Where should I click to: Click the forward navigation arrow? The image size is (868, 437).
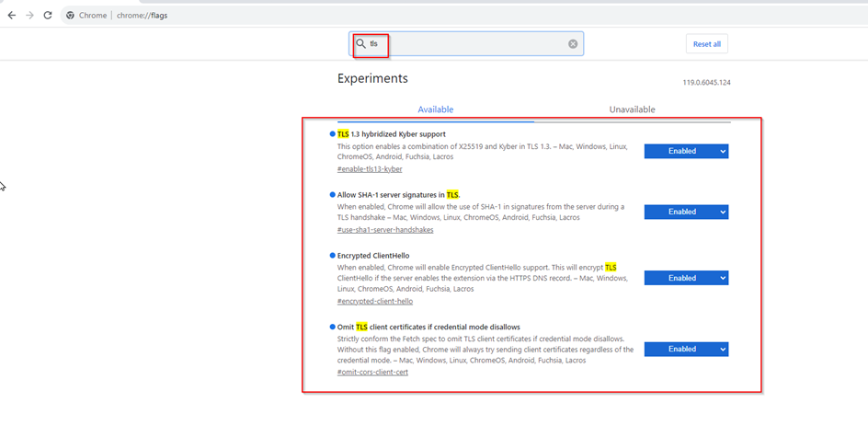pos(29,16)
